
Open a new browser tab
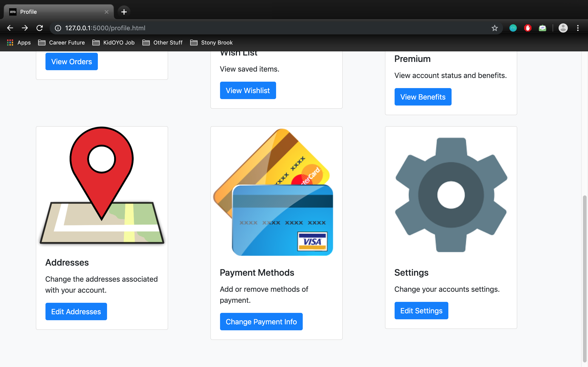124,12
